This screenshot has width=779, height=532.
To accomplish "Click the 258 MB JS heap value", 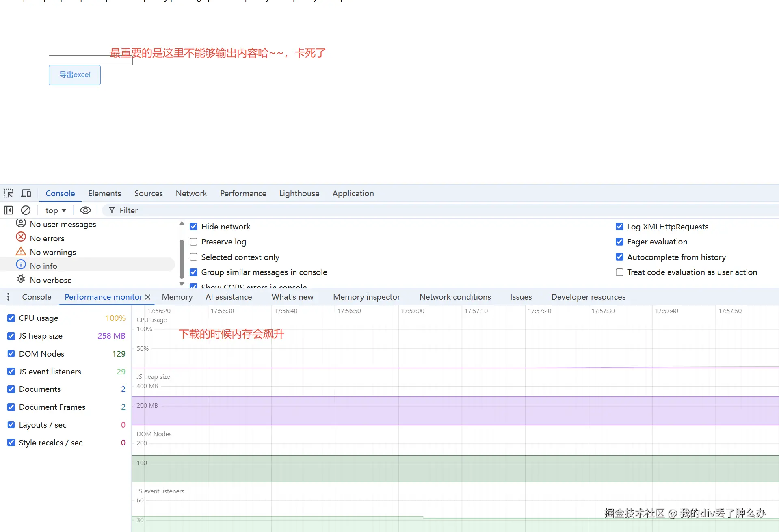I will coord(111,336).
